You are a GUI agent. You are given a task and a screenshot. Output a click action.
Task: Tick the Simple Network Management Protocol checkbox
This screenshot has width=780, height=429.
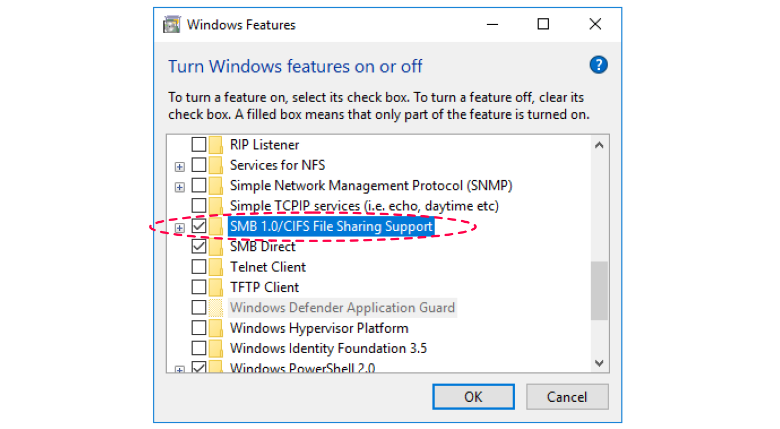(199, 186)
